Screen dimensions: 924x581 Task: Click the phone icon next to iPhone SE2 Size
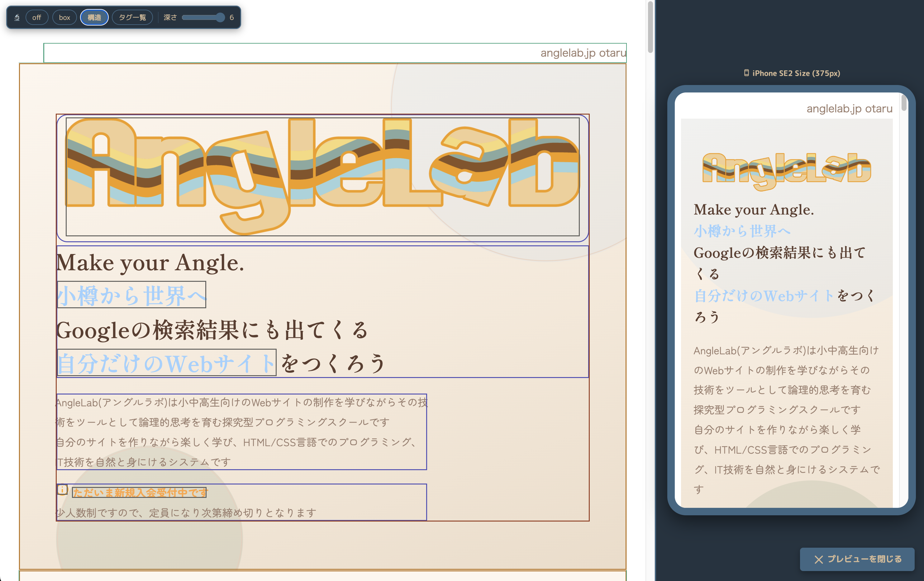tap(746, 73)
